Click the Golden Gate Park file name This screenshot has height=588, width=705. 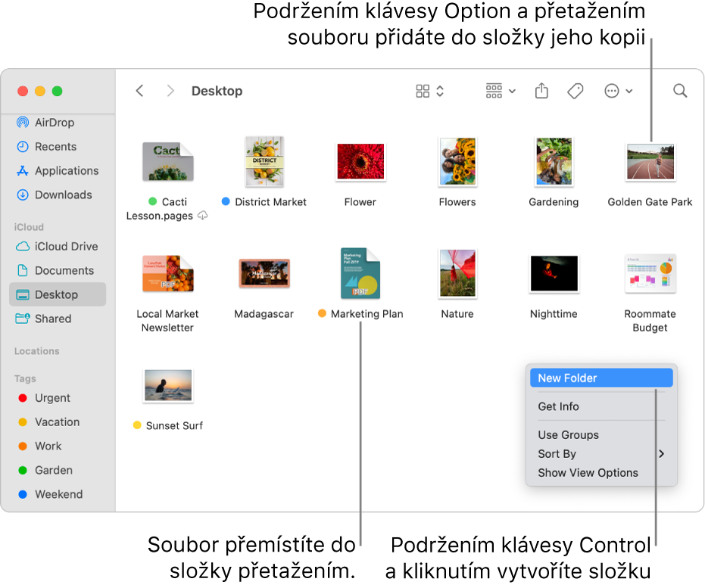click(650, 202)
